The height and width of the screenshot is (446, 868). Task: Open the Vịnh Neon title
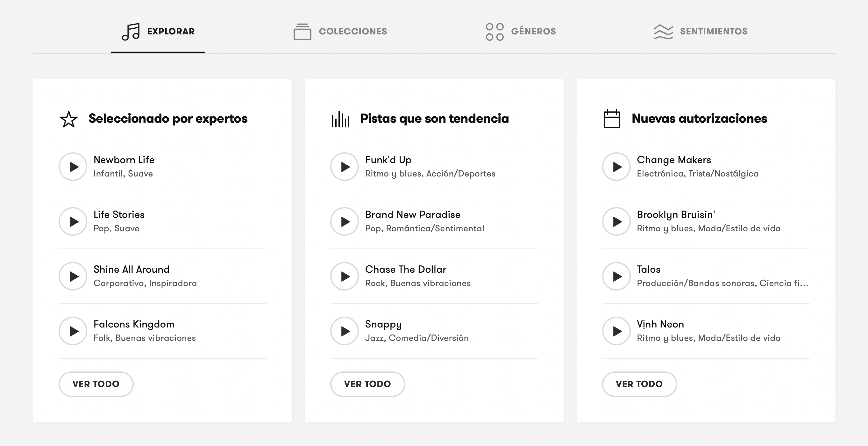tap(660, 324)
